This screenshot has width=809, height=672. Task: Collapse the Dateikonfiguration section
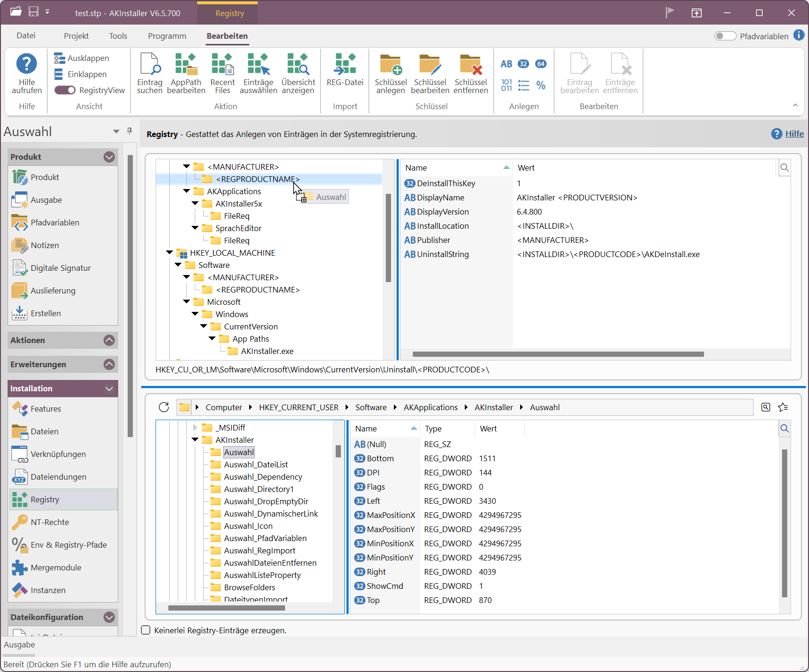click(109, 617)
